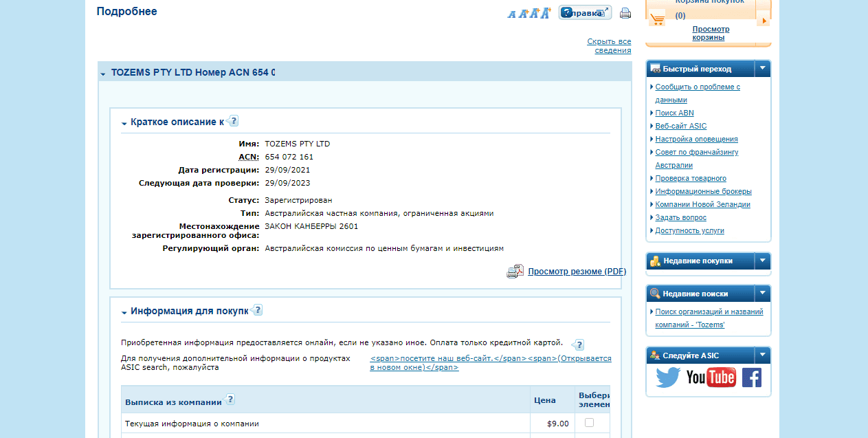The height and width of the screenshot is (438, 868).
Task: Collapse the Недавние покупки panel
Action: point(762,261)
